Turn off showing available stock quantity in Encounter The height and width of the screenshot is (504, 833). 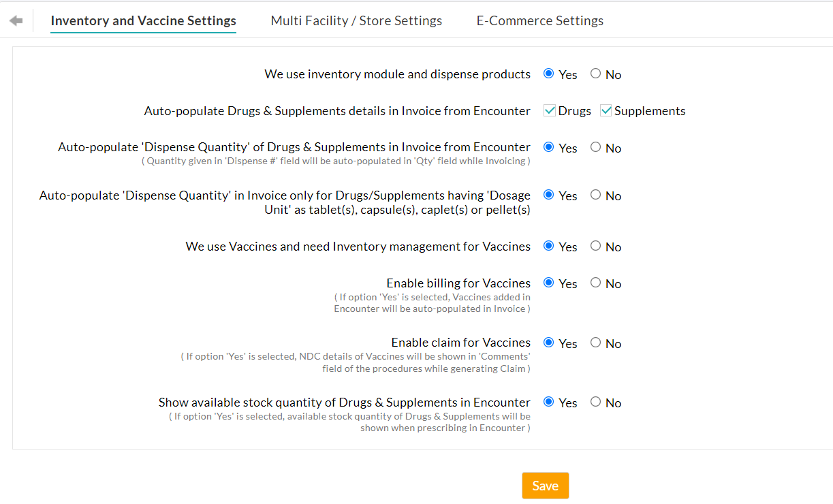click(595, 402)
